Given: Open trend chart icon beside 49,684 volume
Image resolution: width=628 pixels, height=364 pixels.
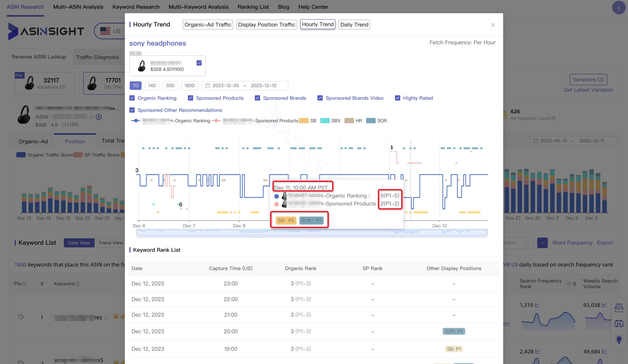Looking at the screenshot, I should pos(604,352).
